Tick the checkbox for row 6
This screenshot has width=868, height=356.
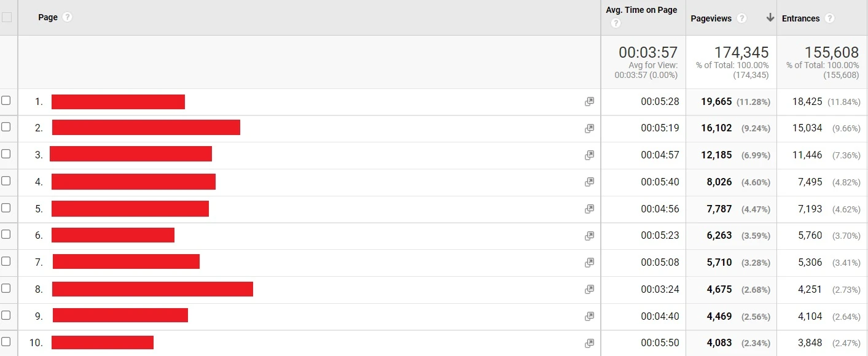(6, 234)
